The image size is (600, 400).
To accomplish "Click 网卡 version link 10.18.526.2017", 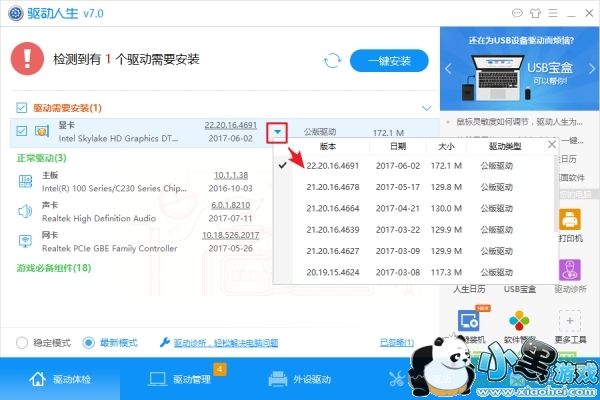I will (231, 235).
